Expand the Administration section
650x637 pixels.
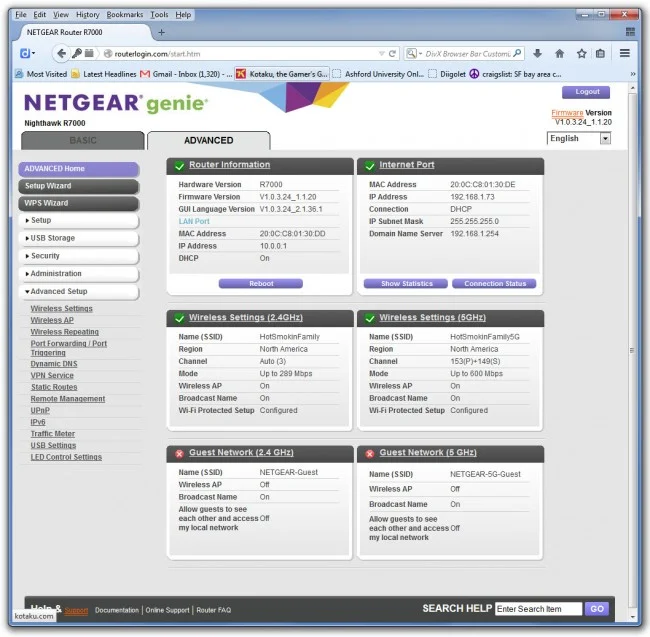coord(78,274)
